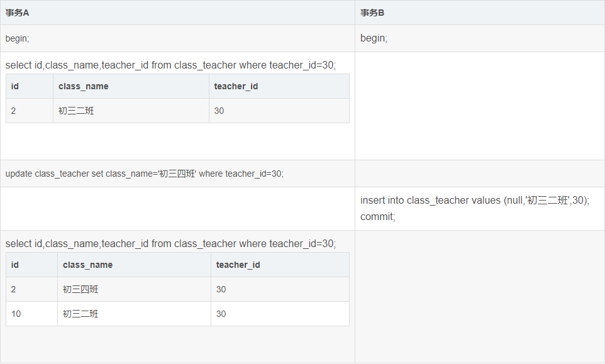Click teacher_id header in the lower result table
This screenshot has width=605, height=364.
pyautogui.click(x=238, y=265)
